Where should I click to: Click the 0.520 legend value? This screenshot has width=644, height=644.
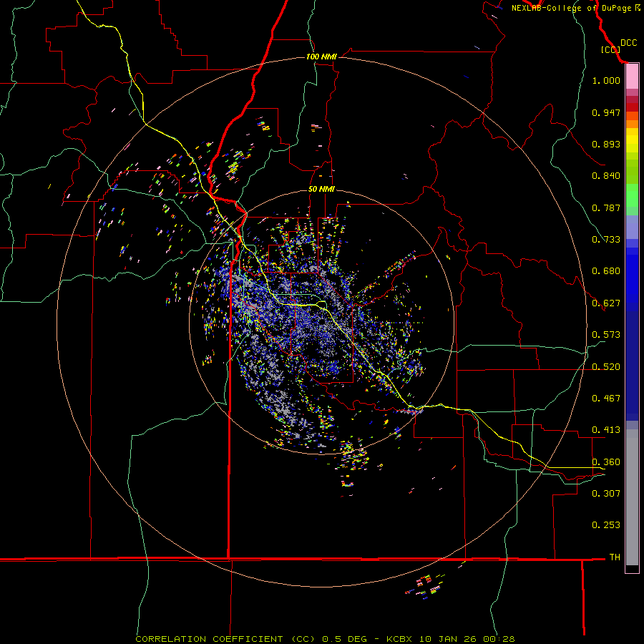(606, 367)
